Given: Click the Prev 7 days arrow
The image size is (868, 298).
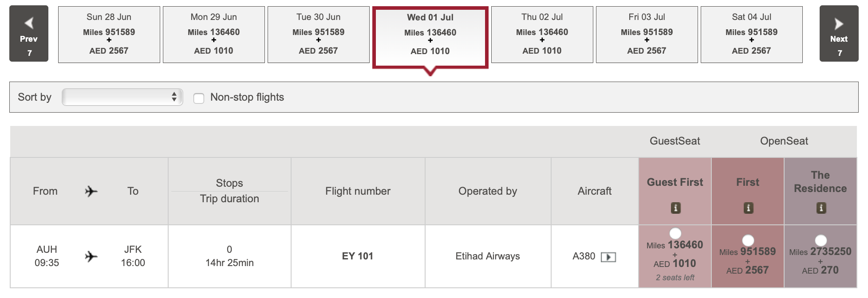Looking at the screenshot, I should click(x=29, y=34).
